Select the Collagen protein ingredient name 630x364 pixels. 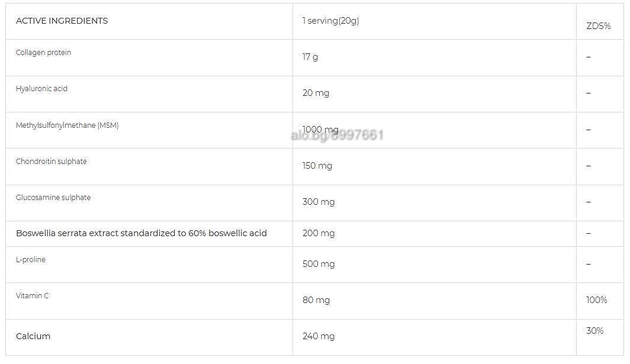pyautogui.click(x=43, y=53)
